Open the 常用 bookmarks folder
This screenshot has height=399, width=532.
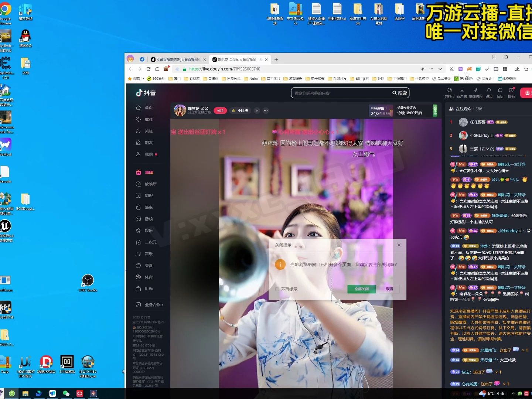point(175,79)
